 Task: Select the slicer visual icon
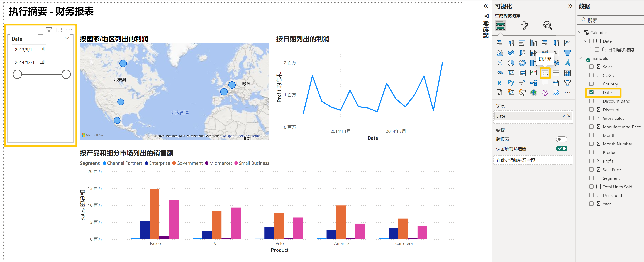point(545,73)
